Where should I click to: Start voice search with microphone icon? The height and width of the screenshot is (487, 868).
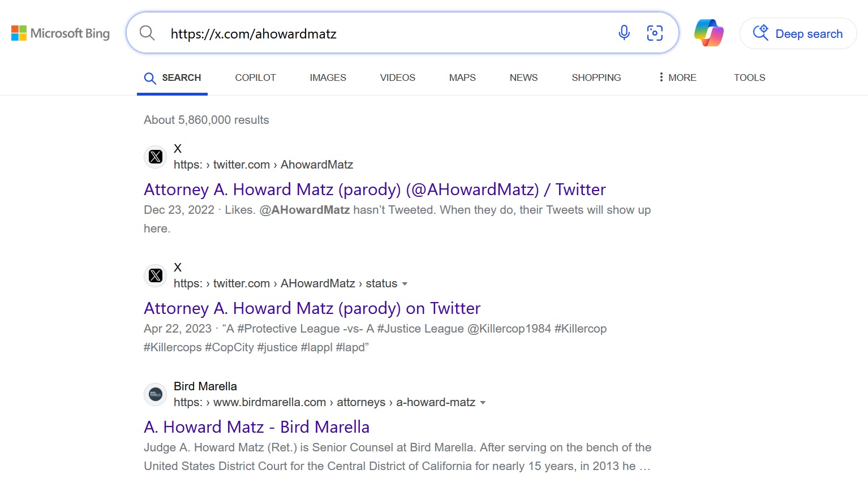[x=624, y=33]
